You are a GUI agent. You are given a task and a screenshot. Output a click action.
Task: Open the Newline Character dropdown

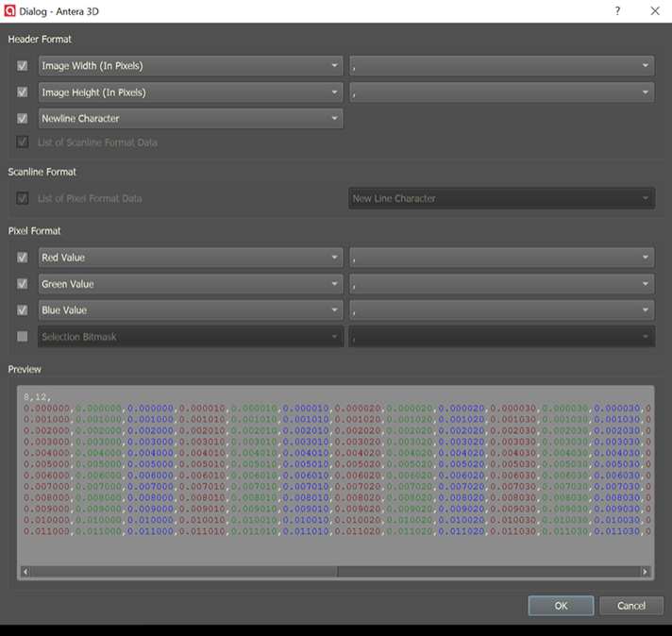tap(191, 118)
